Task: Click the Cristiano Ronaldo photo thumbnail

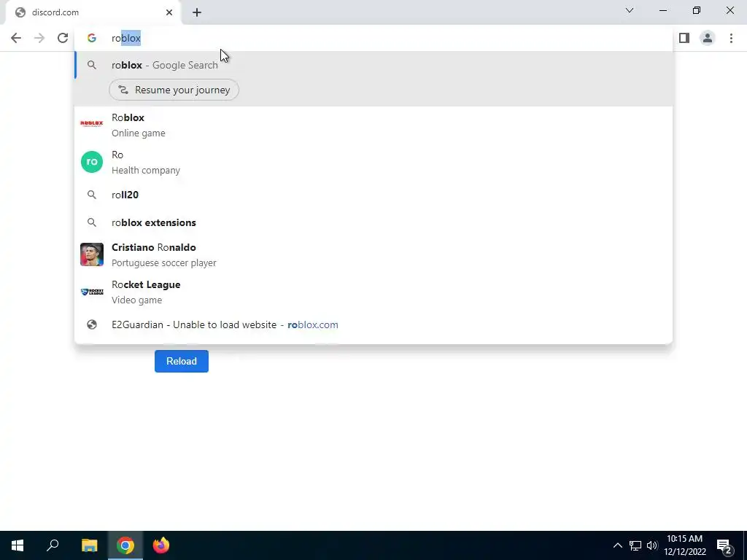Action: (x=91, y=254)
